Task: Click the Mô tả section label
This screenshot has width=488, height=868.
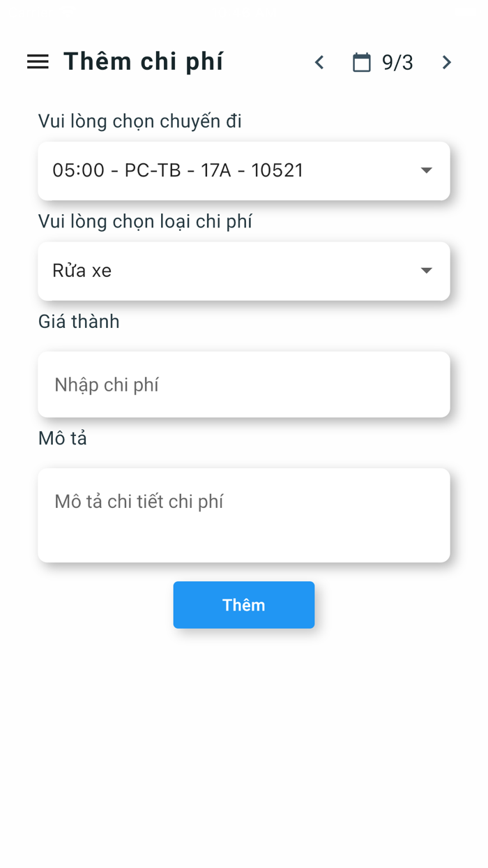Action: pos(62,438)
